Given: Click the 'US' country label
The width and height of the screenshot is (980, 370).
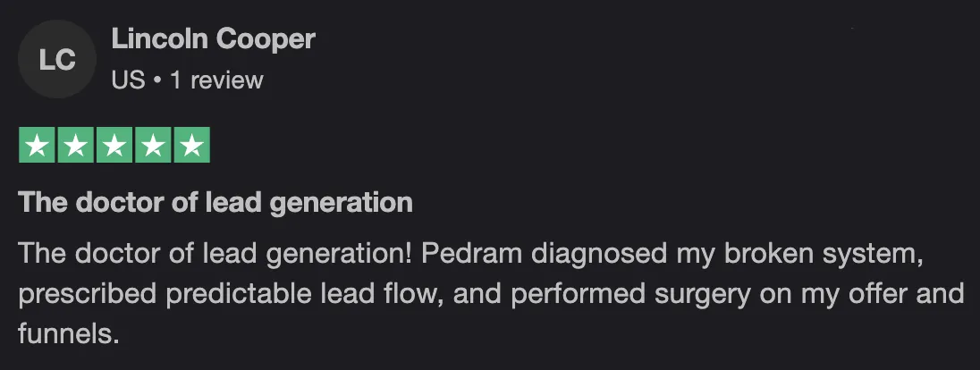Looking at the screenshot, I should tap(128, 80).
